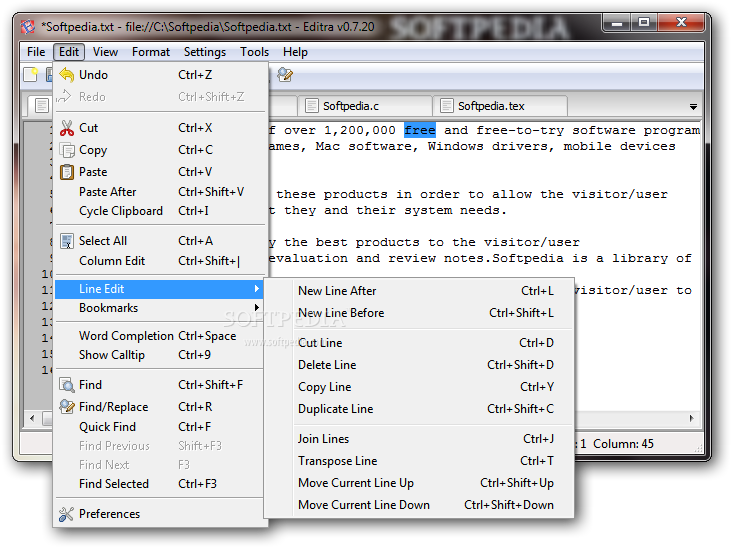Minimize the Editra window
This screenshot has width=732, height=548.
pyautogui.click(x=616, y=23)
